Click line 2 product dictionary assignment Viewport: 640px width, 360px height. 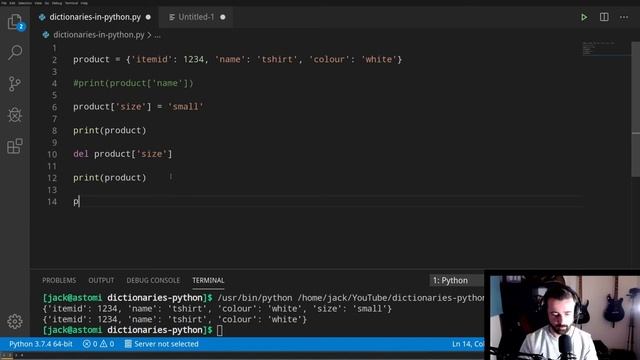coord(238,60)
